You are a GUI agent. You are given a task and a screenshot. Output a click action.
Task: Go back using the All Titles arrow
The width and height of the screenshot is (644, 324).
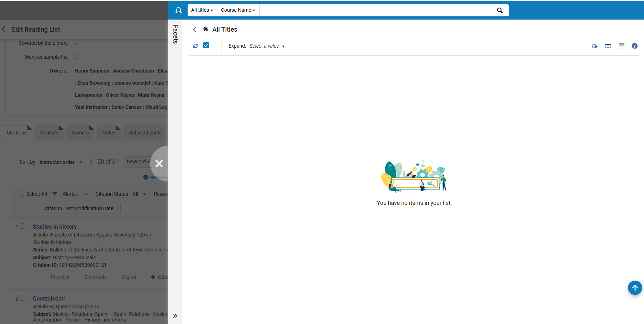point(195,30)
